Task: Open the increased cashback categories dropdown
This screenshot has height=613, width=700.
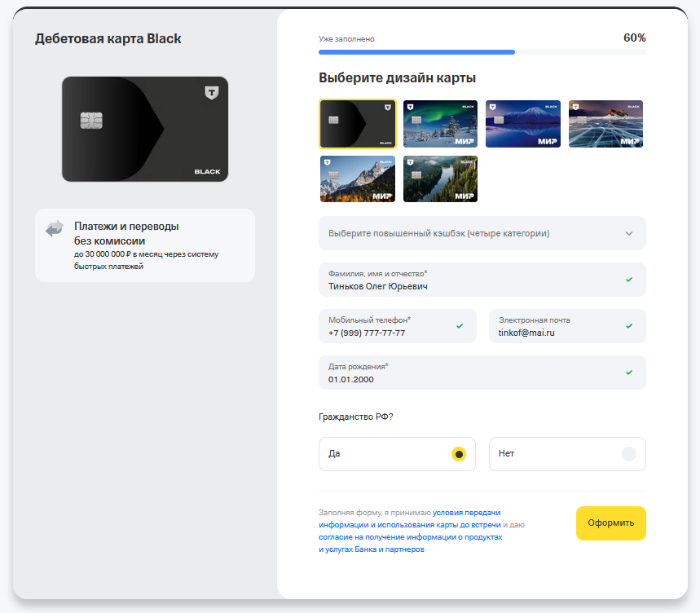Action: (x=482, y=233)
